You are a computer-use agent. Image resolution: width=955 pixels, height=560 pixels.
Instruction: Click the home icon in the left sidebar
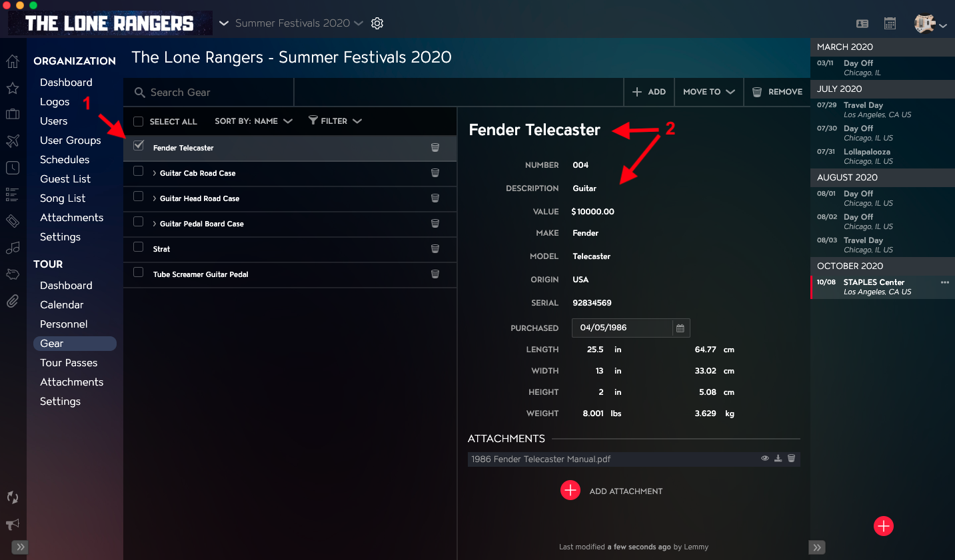(13, 61)
